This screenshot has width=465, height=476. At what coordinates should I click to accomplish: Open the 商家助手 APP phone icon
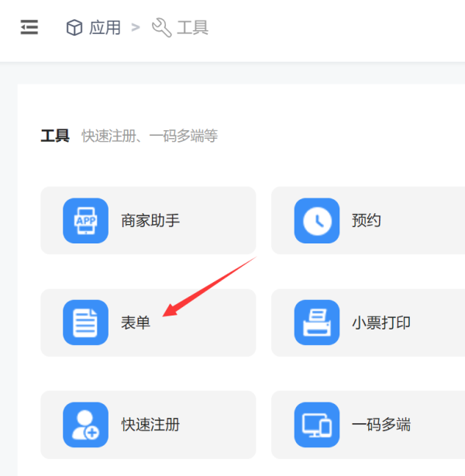[85, 221]
